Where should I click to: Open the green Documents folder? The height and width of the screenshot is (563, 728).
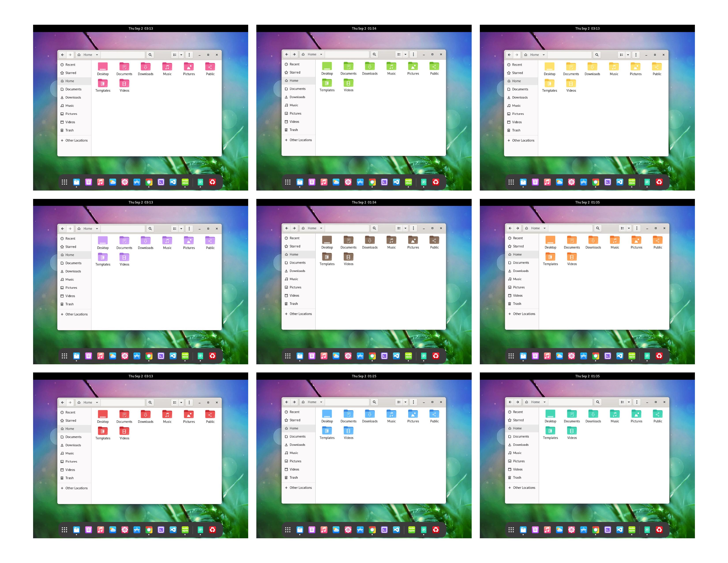(348, 66)
